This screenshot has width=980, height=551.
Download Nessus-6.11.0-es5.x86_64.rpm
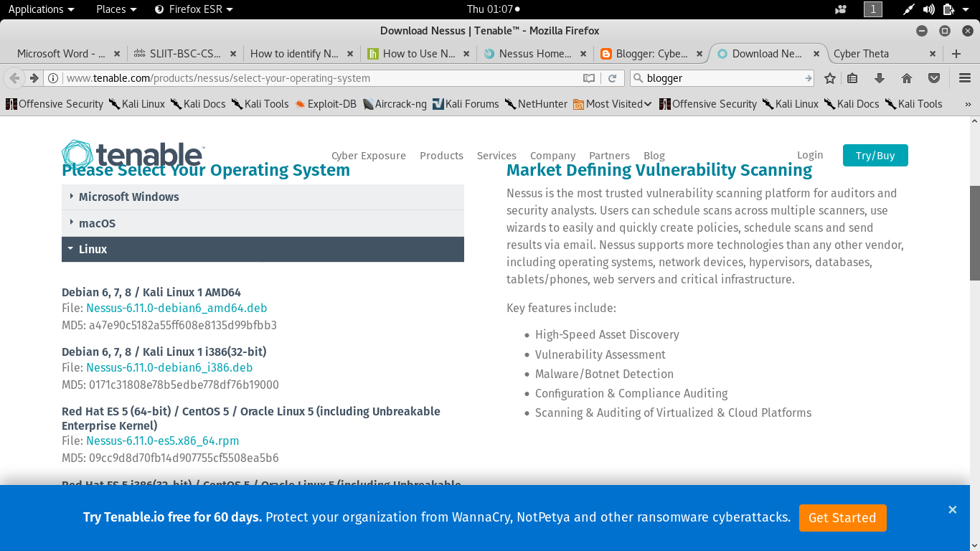163,441
